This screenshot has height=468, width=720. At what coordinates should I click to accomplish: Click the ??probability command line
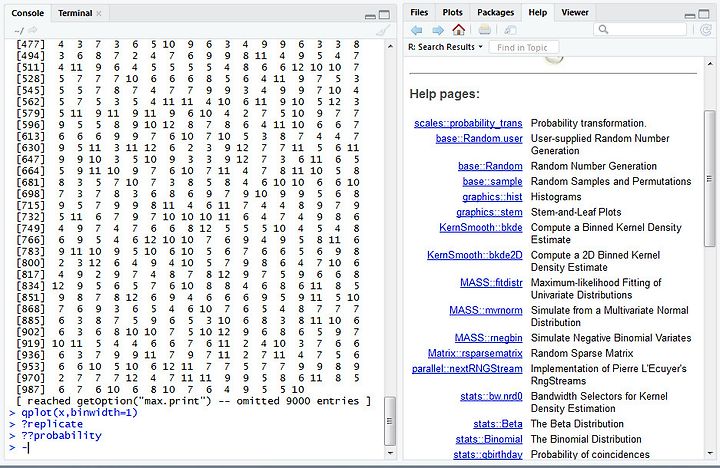coord(61,435)
